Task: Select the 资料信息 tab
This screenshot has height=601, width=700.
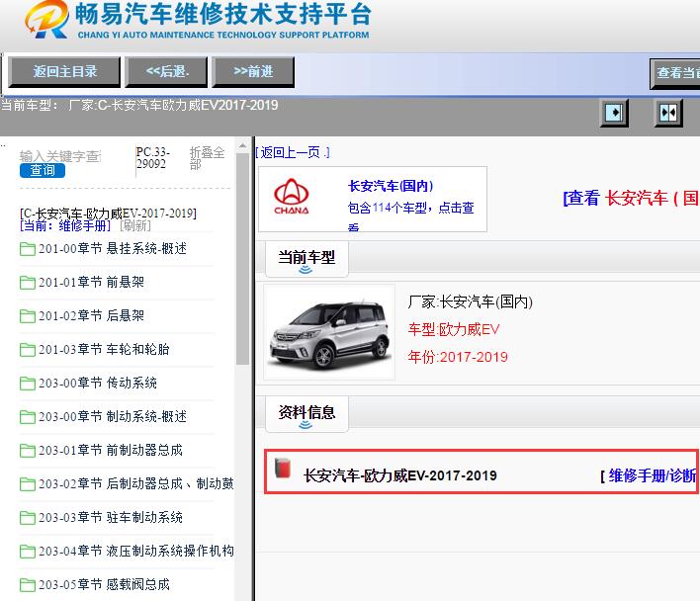Action: tap(306, 413)
